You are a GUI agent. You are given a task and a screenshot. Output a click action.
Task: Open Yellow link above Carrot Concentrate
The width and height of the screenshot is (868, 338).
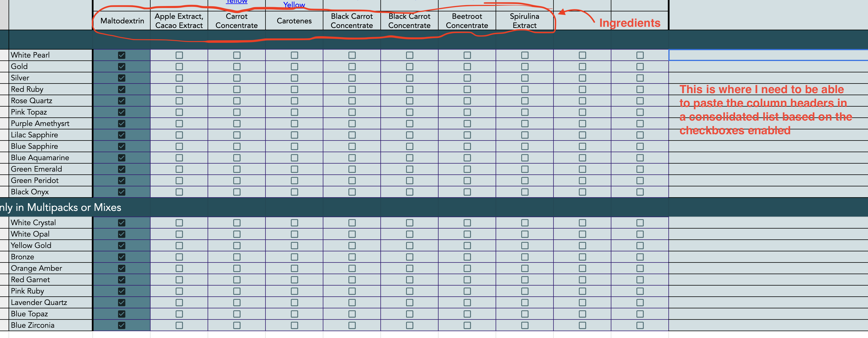tap(237, 2)
